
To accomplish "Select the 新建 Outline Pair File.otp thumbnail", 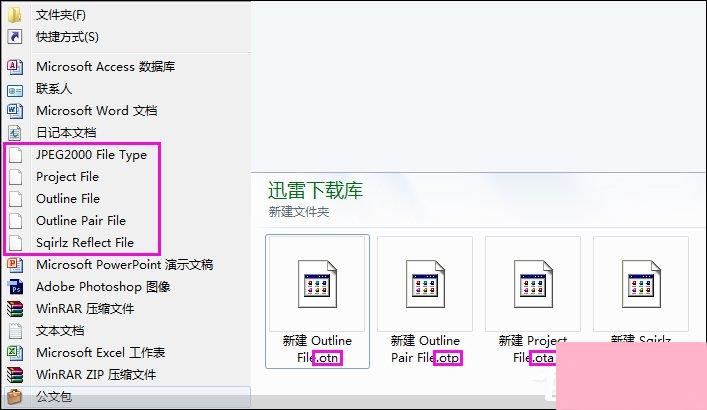I will [x=425, y=284].
